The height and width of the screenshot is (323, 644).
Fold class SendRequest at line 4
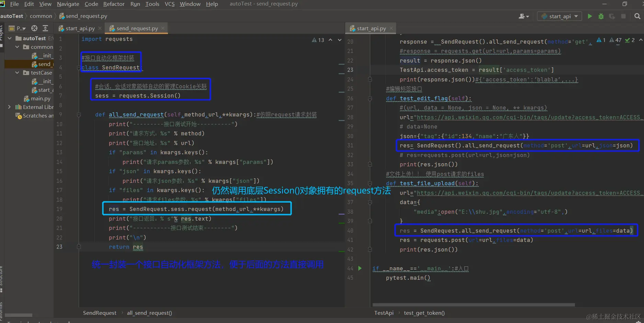79,68
